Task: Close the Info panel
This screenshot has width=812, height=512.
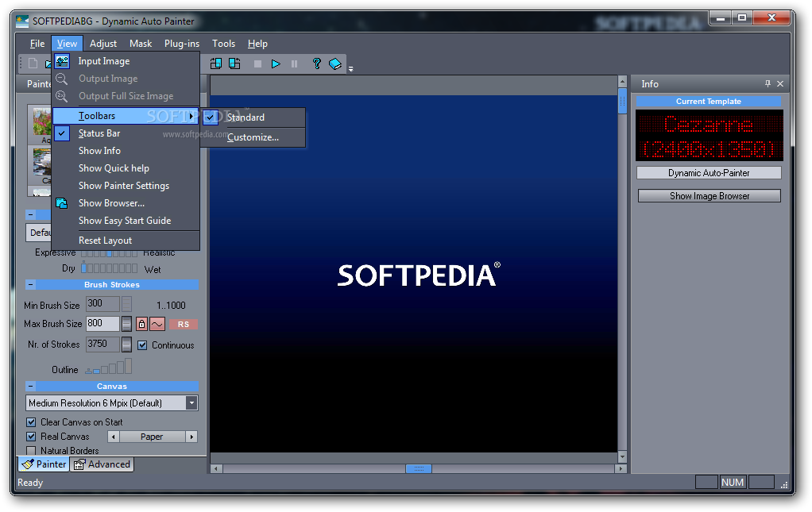Action: click(x=780, y=84)
